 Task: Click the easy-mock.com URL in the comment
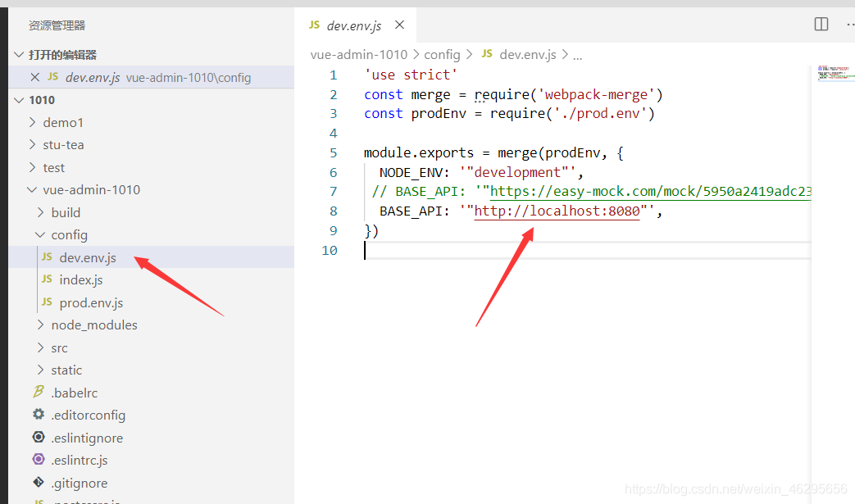click(x=651, y=191)
